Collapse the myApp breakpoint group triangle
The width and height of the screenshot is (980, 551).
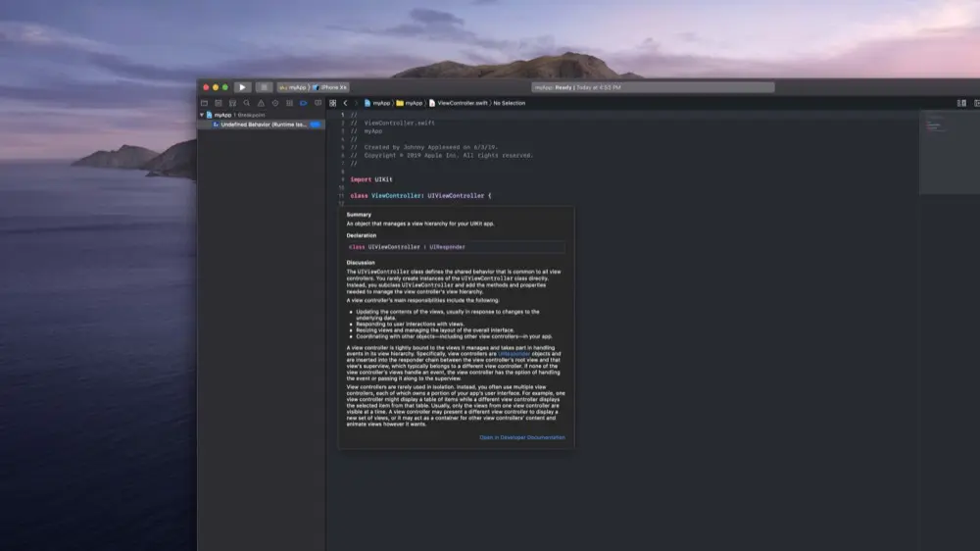pyautogui.click(x=202, y=115)
